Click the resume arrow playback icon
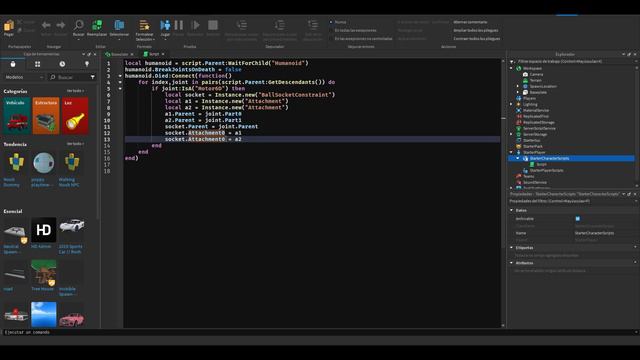 click(196, 25)
